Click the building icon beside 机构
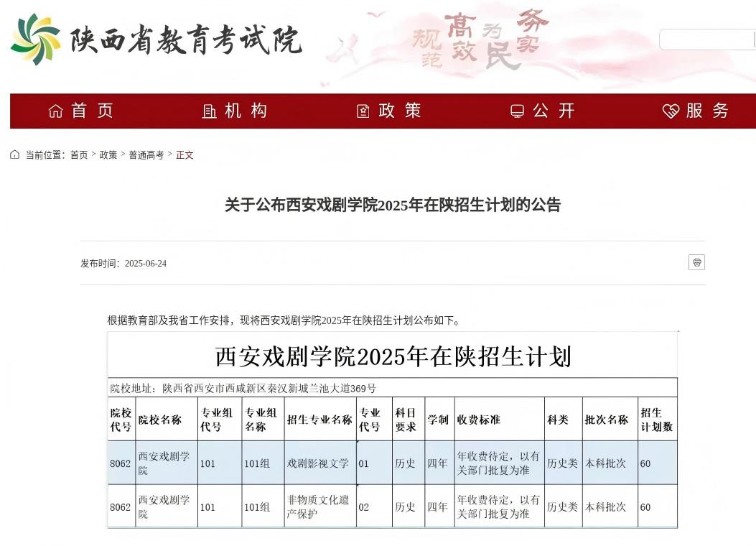756x546 pixels. (209, 111)
